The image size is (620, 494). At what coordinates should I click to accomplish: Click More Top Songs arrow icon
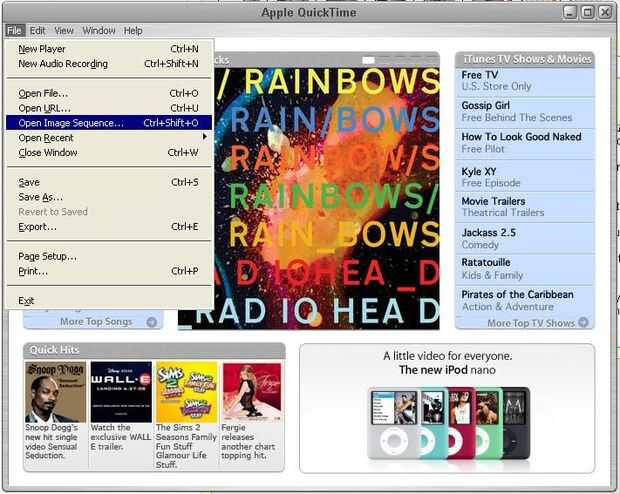point(151,322)
